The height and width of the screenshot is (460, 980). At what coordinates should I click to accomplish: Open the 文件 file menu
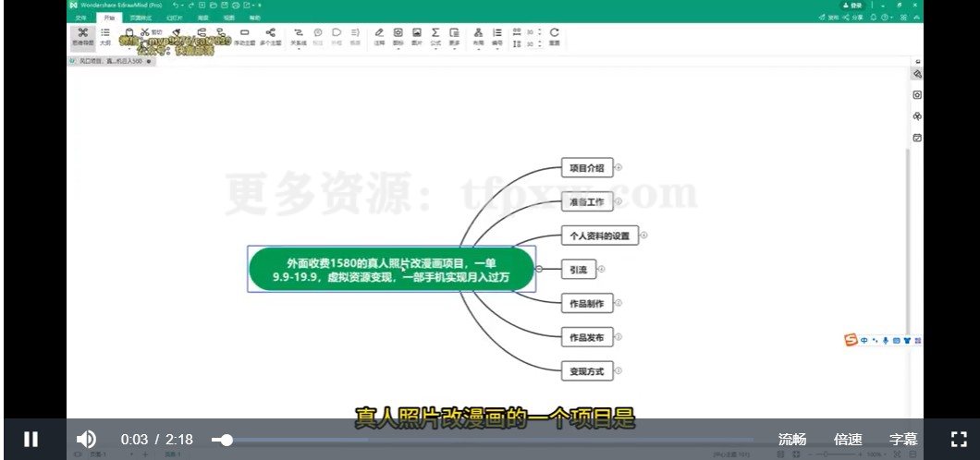(80, 18)
